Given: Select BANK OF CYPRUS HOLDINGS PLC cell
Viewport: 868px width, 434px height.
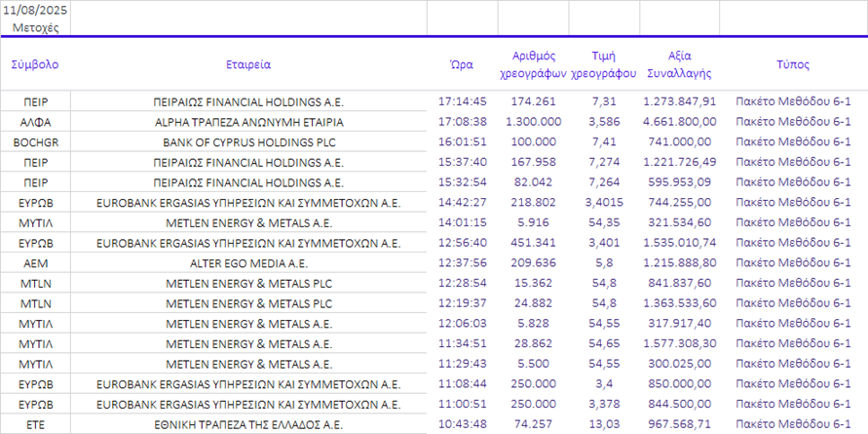Looking at the screenshot, I should tap(248, 141).
